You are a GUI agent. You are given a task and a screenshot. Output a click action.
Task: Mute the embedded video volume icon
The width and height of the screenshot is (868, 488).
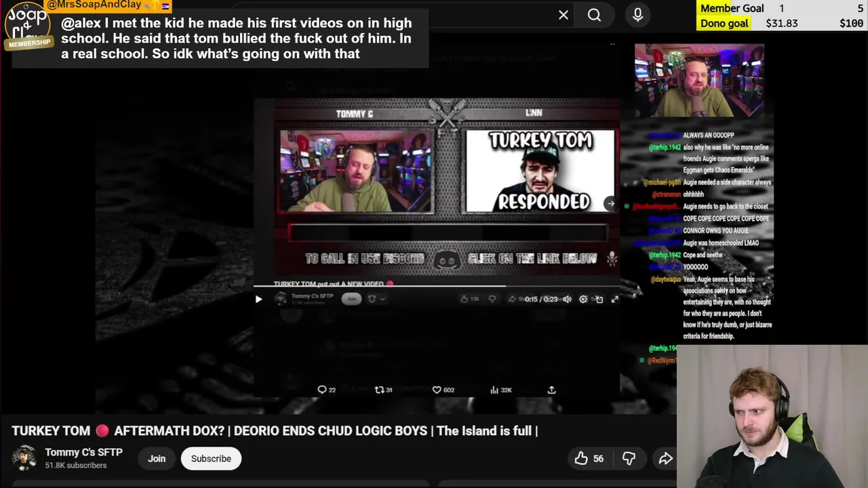[567, 299]
